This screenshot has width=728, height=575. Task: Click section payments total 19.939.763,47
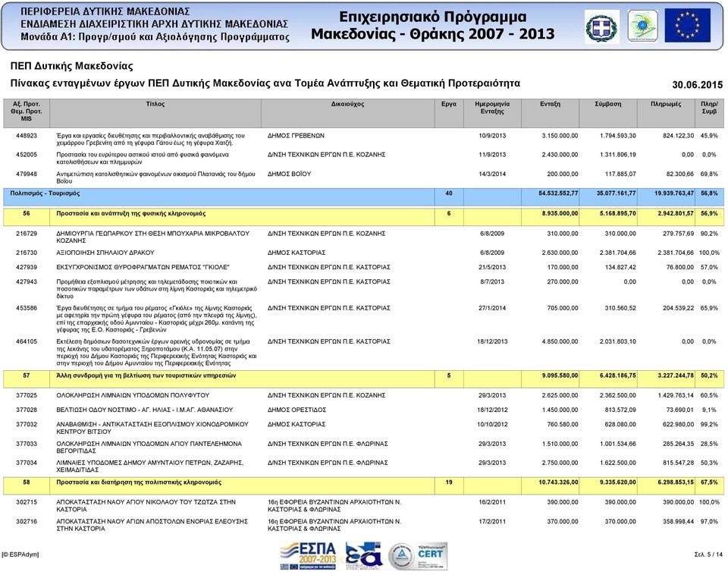(x=674, y=193)
